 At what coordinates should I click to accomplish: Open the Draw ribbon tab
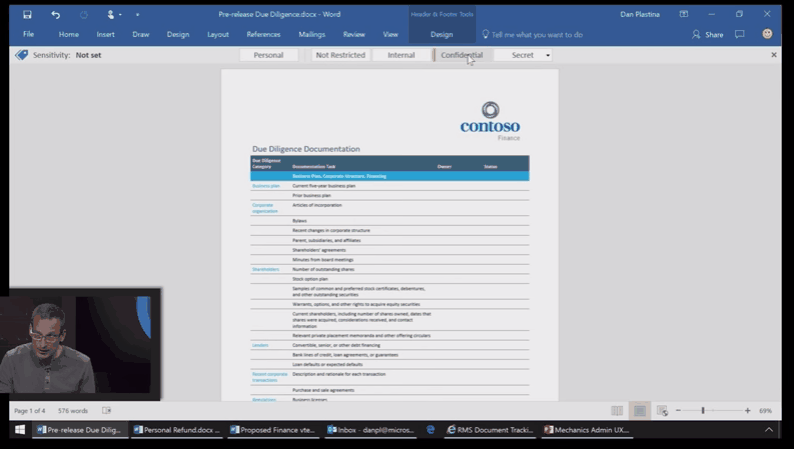coord(141,34)
